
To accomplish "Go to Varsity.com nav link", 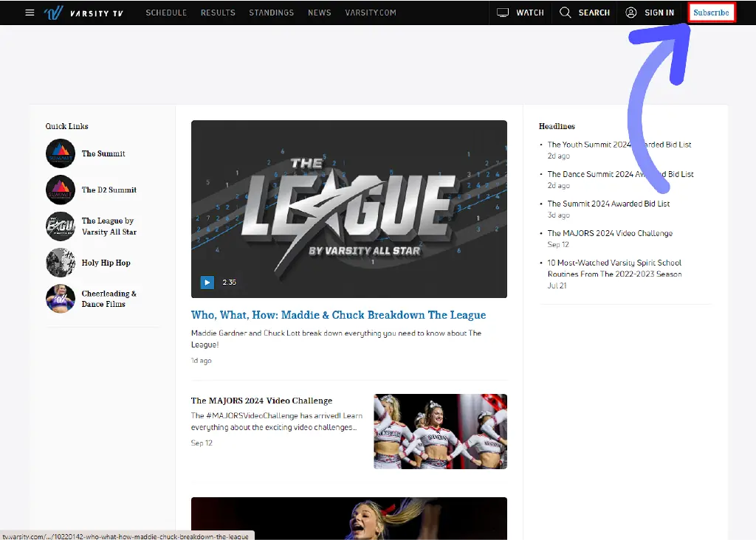I will coord(371,13).
